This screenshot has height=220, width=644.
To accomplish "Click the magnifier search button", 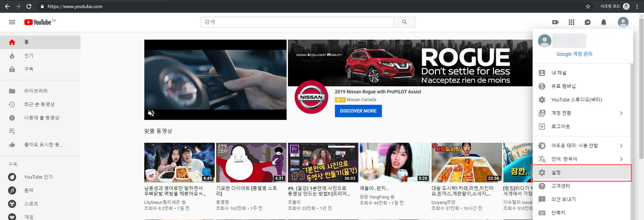I will point(404,22).
